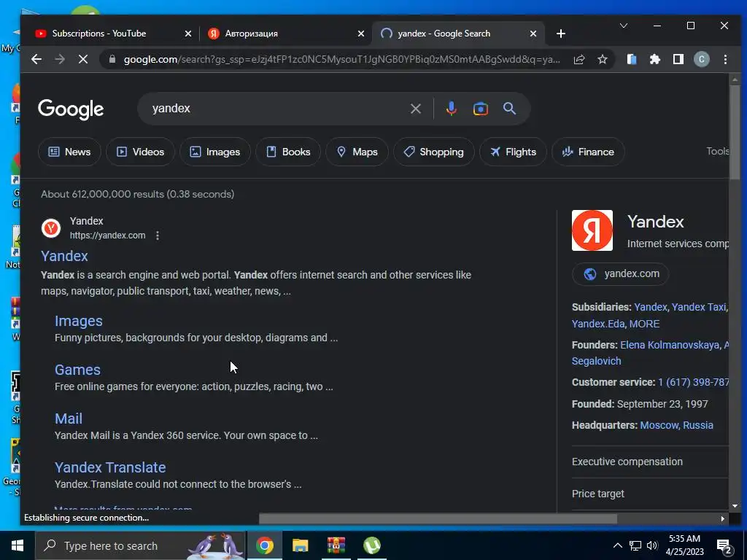747x560 pixels.
Task: Filter results by Books
Action: 288,152
